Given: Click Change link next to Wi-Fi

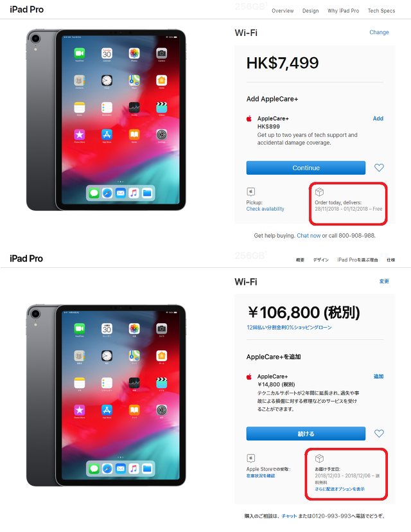Looking at the screenshot, I should tap(379, 32).
